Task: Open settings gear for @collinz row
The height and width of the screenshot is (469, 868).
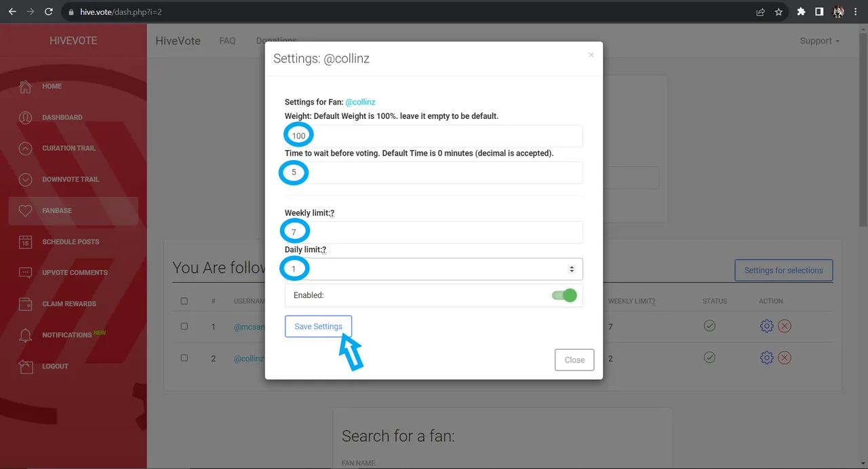Action: click(x=767, y=358)
